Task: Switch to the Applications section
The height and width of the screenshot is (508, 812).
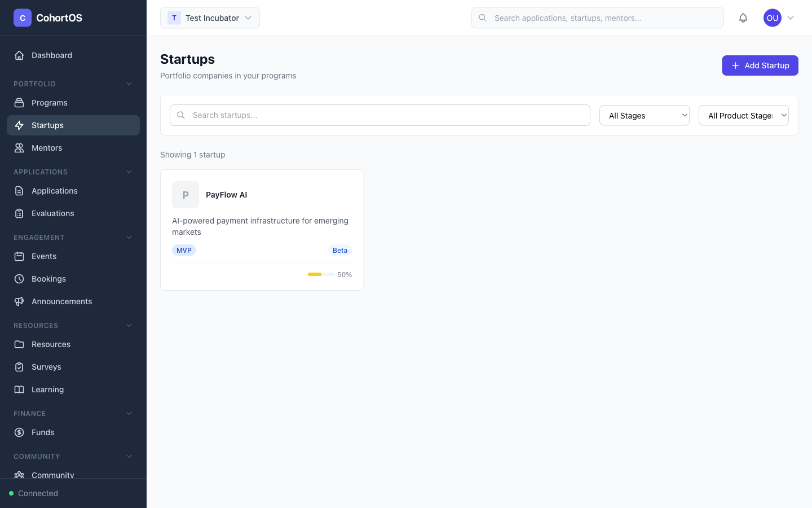Action: click(x=54, y=191)
